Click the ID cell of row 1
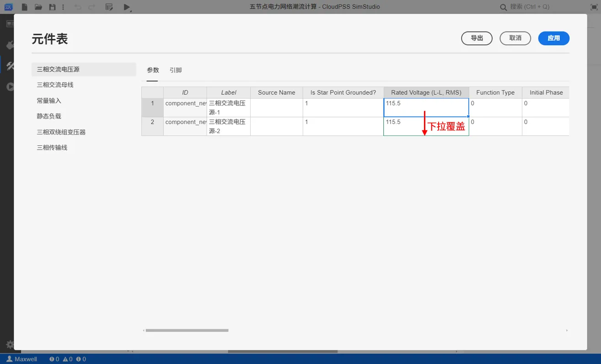This screenshot has width=601, height=364. click(185, 108)
